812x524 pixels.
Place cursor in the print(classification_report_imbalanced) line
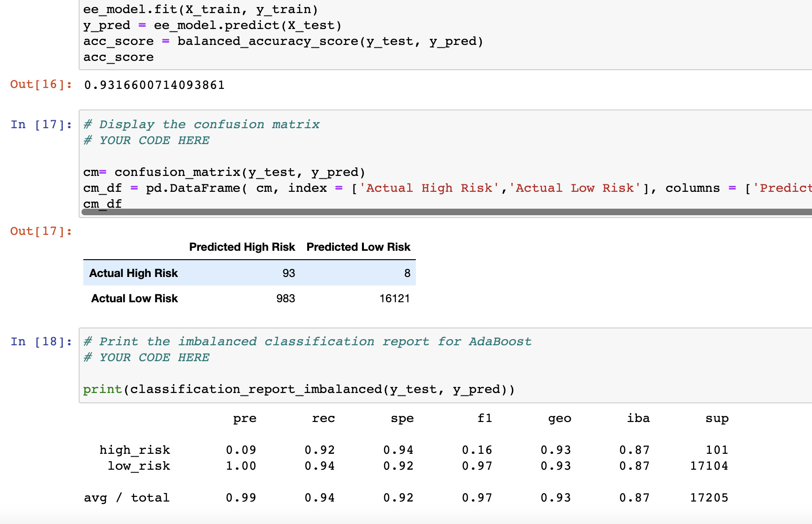point(299,389)
